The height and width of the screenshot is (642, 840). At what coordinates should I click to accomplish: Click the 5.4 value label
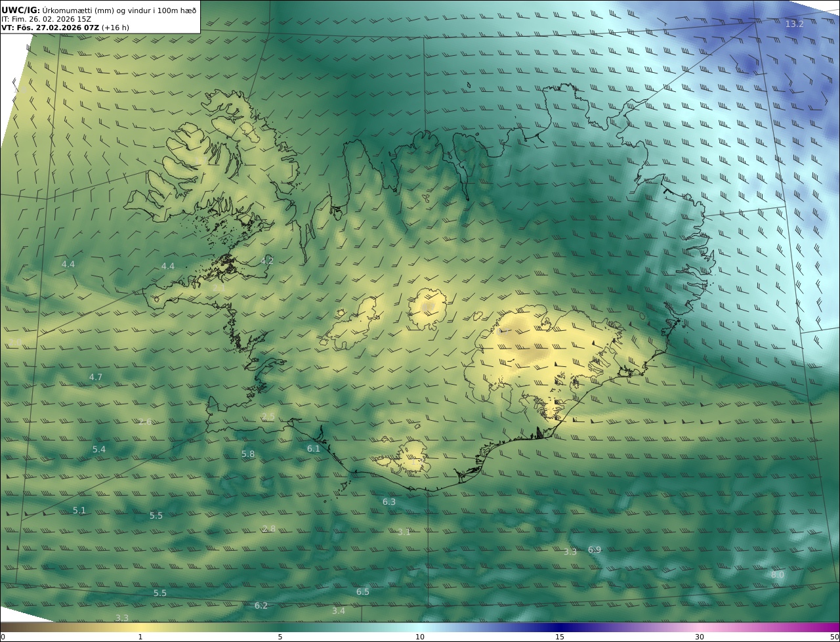pyautogui.click(x=98, y=449)
